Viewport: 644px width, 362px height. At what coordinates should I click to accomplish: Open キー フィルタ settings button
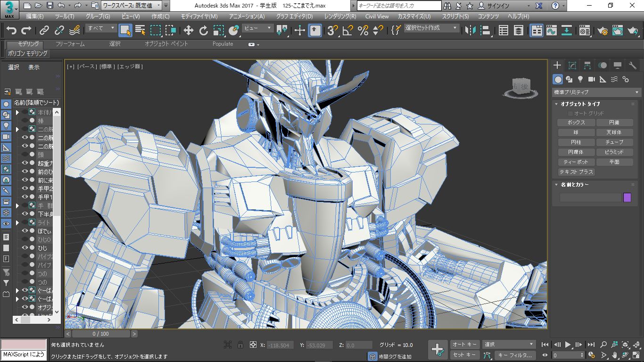(x=516, y=355)
